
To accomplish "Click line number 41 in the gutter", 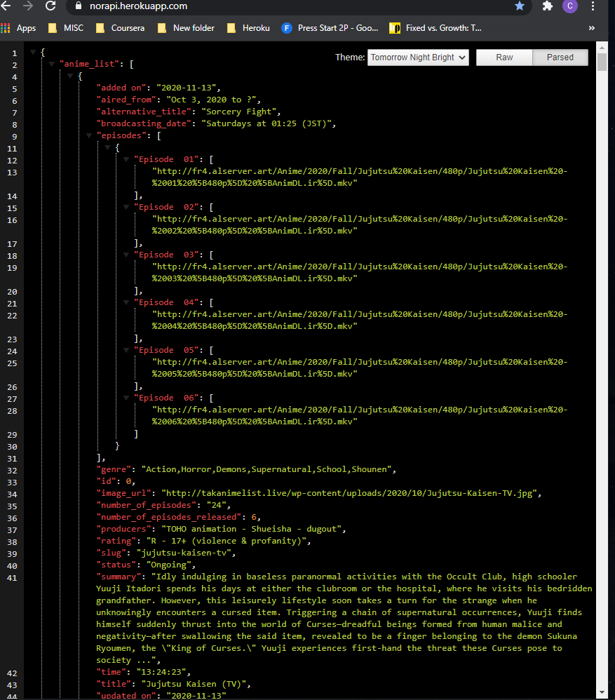I will (12, 578).
